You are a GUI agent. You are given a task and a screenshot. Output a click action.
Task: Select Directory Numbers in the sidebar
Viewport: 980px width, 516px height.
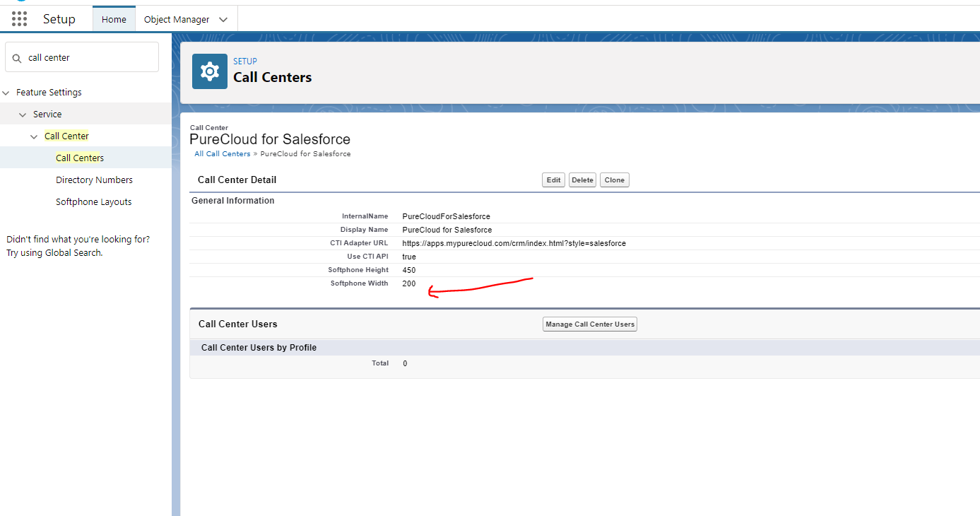pyautogui.click(x=94, y=180)
